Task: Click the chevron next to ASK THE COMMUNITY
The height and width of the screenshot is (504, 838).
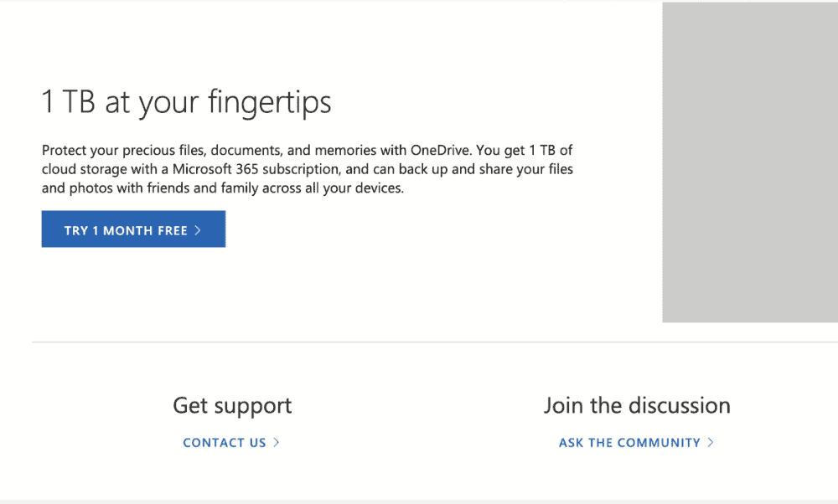Action: pos(711,442)
